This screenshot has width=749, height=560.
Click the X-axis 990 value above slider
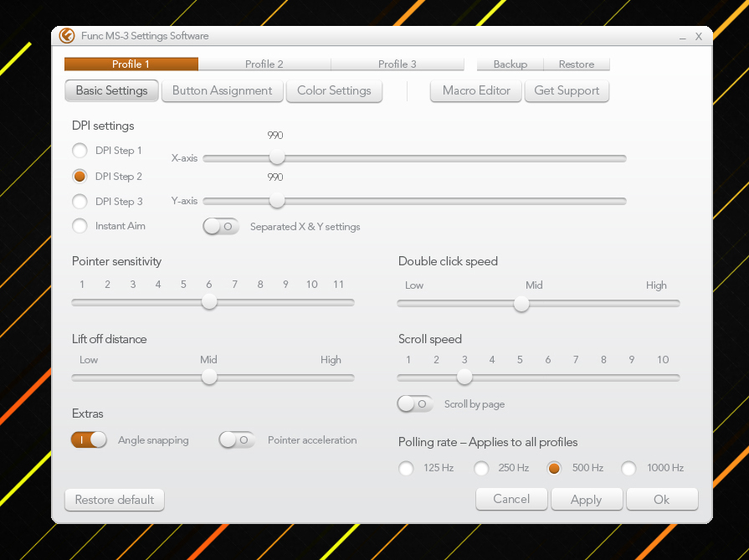(x=275, y=136)
